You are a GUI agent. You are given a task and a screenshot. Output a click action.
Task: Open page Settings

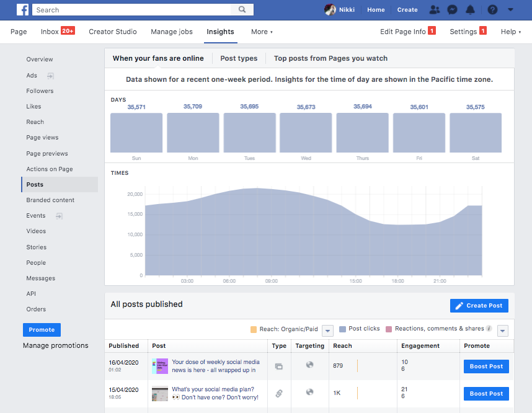pyautogui.click(x=463, y=32)
